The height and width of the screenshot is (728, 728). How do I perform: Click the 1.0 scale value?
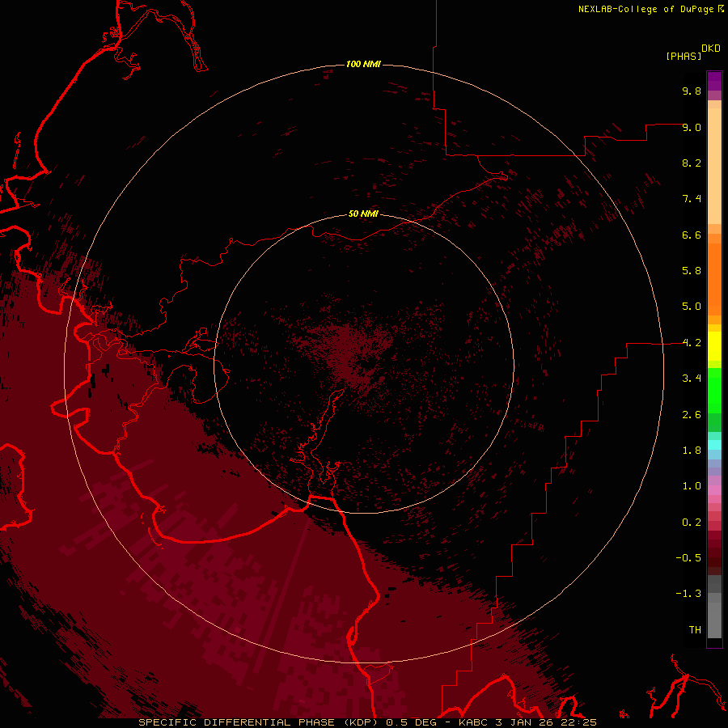692,486
